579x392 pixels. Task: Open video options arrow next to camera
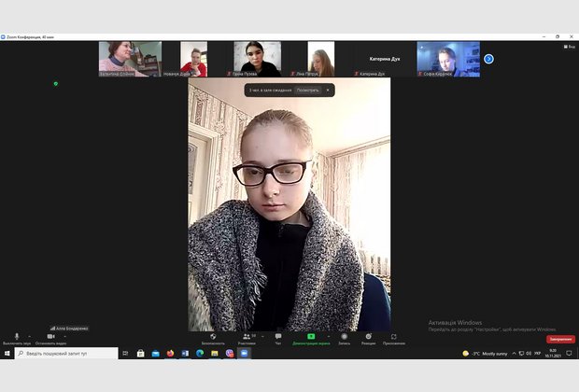tap(65, 336)
